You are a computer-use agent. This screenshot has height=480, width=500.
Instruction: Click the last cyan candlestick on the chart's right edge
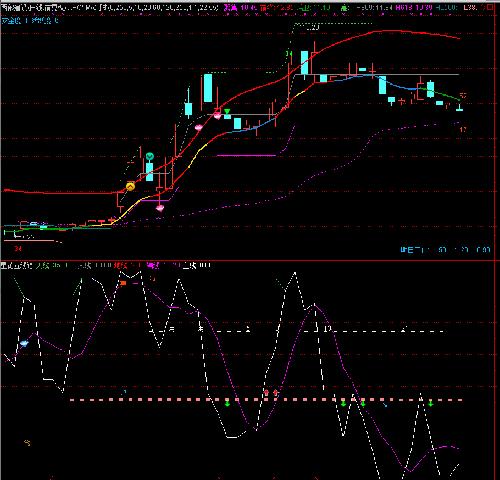click(x=459, y=107)
